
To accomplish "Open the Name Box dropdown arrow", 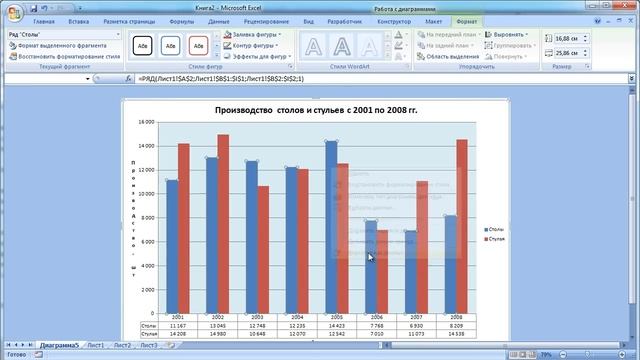I will click(87, 79).
